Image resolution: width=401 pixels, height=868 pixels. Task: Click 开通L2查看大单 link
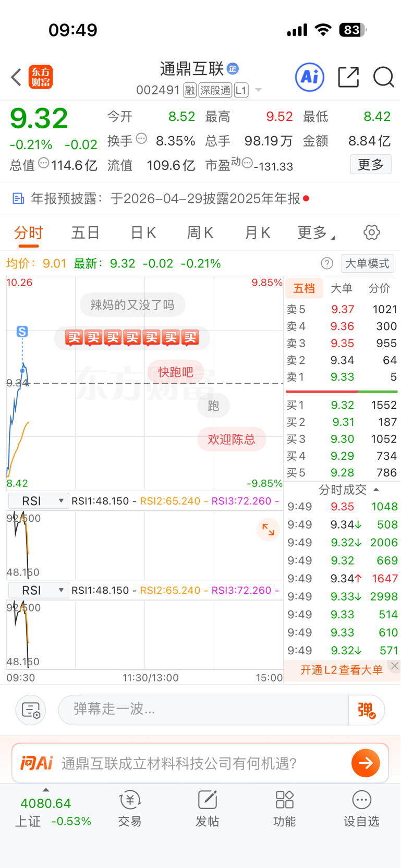point(342,670)
